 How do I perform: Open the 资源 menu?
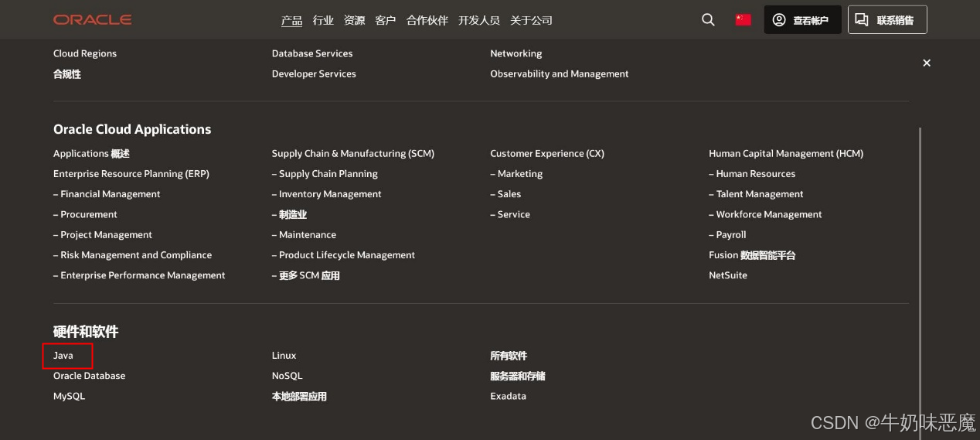coord(354,20)
